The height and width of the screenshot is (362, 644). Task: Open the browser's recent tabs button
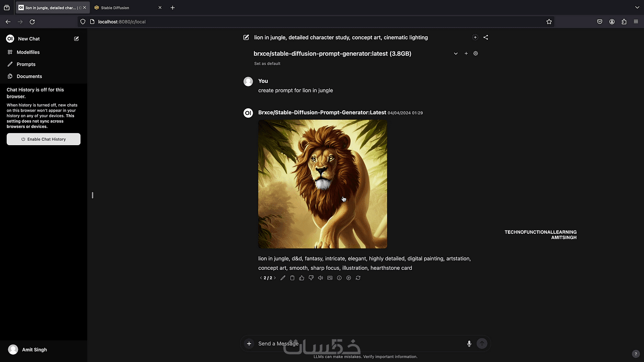click(x=6, y=8)
